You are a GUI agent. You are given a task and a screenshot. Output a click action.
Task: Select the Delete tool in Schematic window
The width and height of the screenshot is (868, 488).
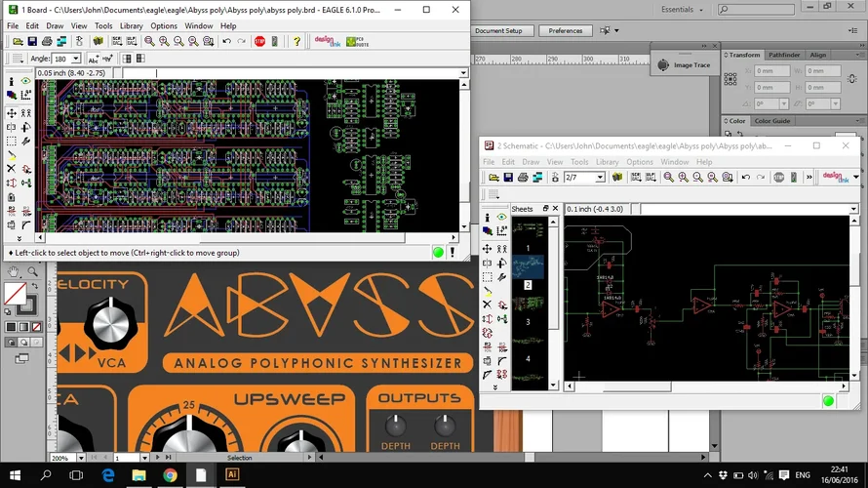pyautogui.click(x=487, y=305)
